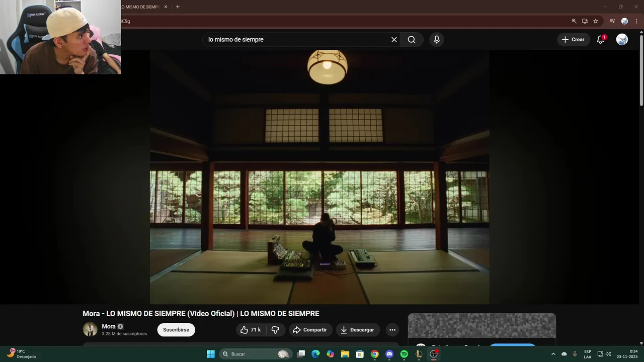Close the LO MISMO DE SIEMPRE tab
This screenshot has height=362, width=644.
point(166,7)
